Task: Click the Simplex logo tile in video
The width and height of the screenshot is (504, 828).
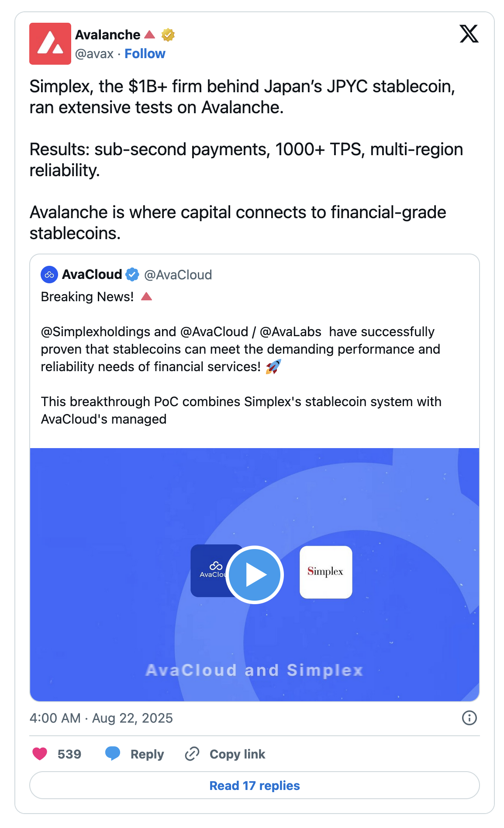Action: coord(326,572)
